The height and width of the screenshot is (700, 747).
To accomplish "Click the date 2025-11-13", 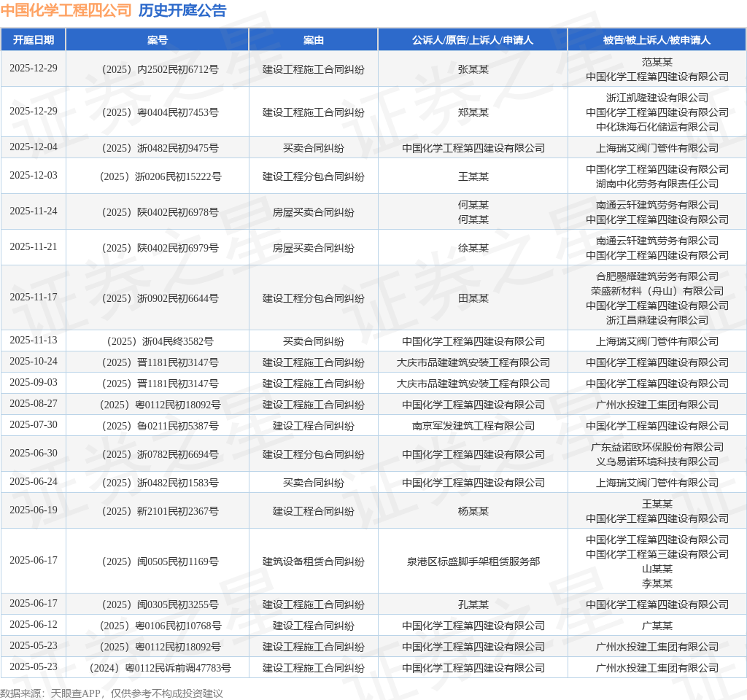I will click(x=34, y=340).
